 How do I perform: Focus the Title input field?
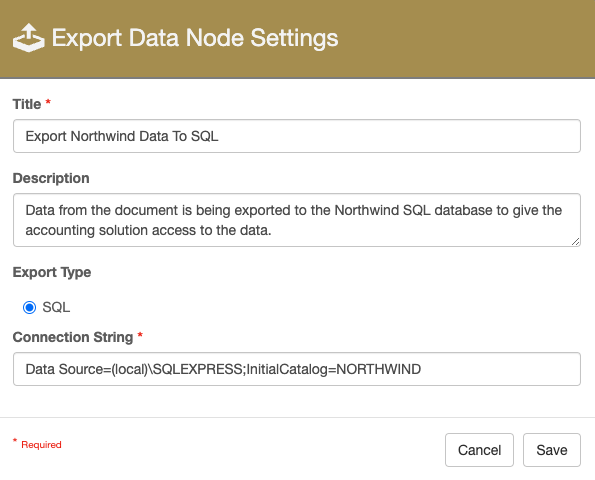(297, 136)
